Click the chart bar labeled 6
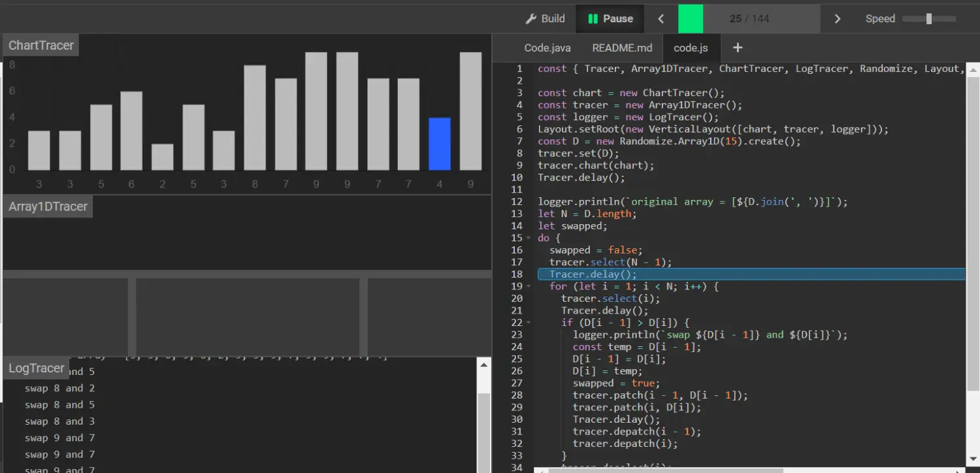The image size is (980, 473). pos(131,131)
